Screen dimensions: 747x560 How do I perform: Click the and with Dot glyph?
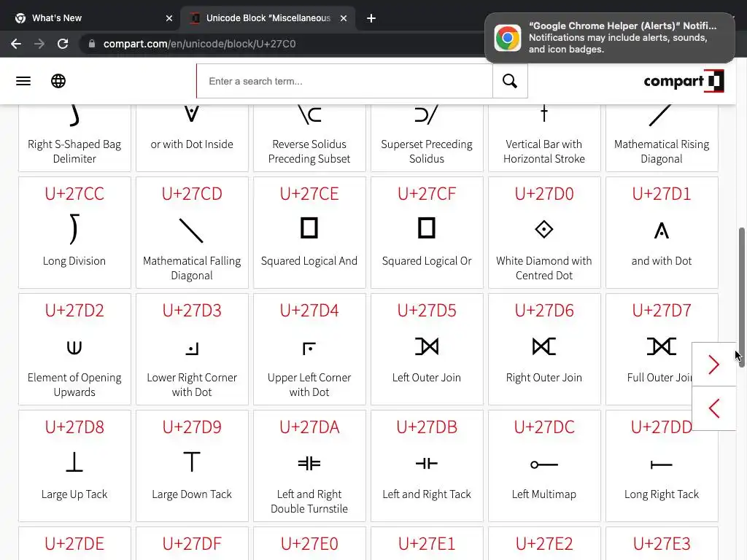(661, 230)
